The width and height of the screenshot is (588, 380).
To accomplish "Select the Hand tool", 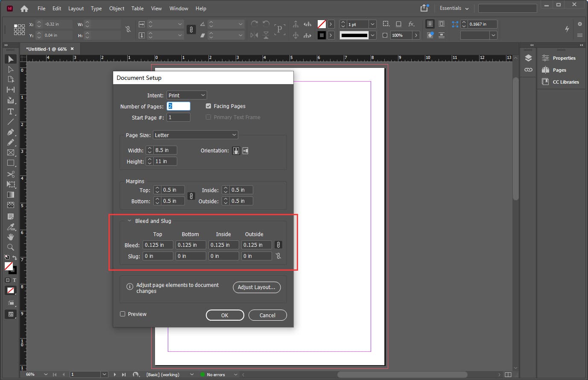I will [x=11, y=237].
